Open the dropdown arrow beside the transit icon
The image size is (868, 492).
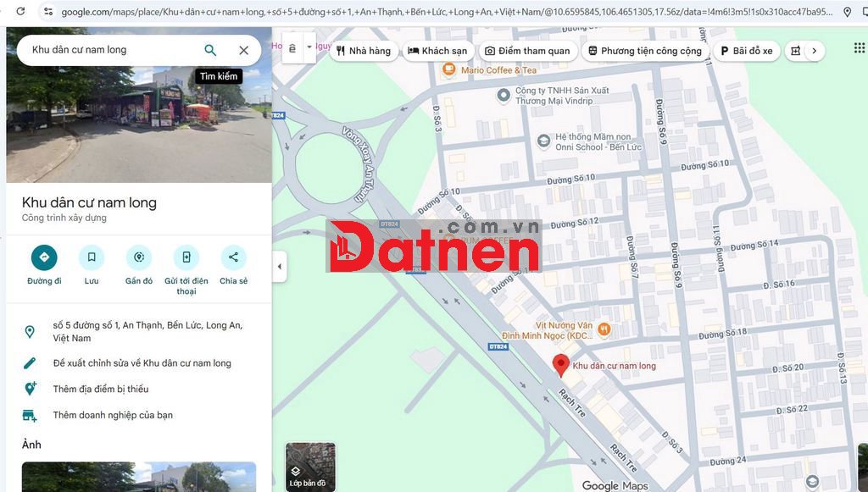[x=309, y=47]
